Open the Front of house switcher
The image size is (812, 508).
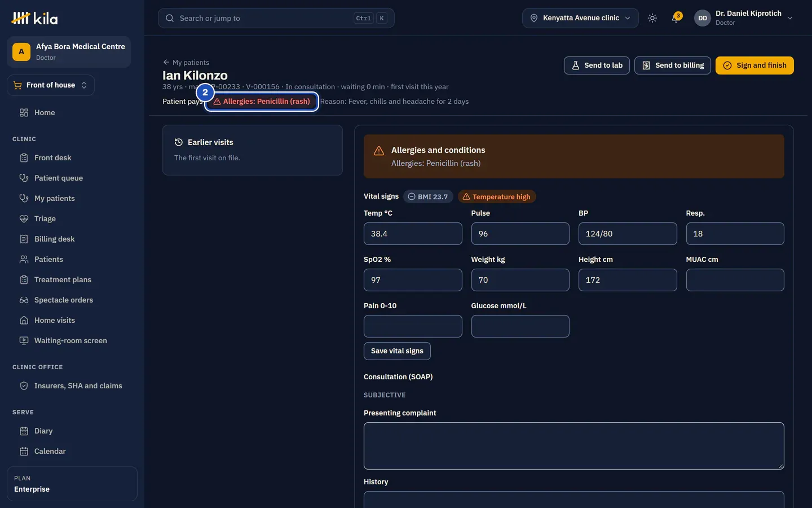51,85
